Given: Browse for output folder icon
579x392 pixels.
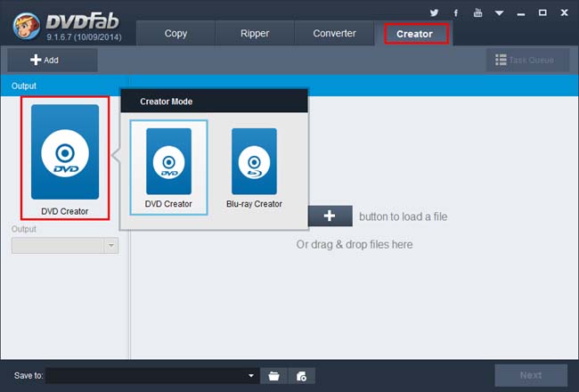Looking at the screenshot, I should click(274, 376).
